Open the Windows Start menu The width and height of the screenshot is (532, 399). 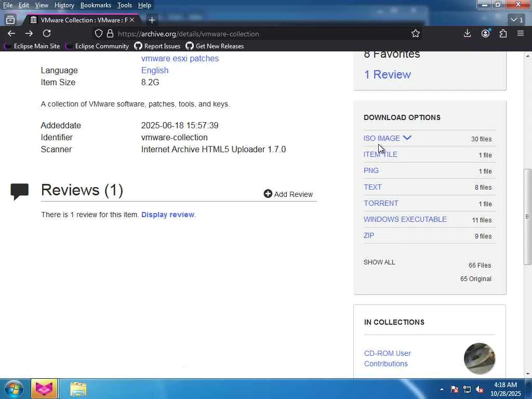tap(14, 389)
